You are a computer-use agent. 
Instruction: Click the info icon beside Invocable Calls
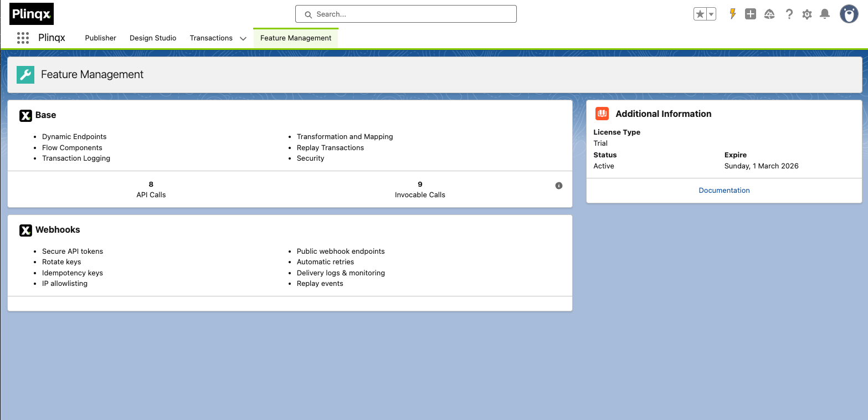point(559,186)
